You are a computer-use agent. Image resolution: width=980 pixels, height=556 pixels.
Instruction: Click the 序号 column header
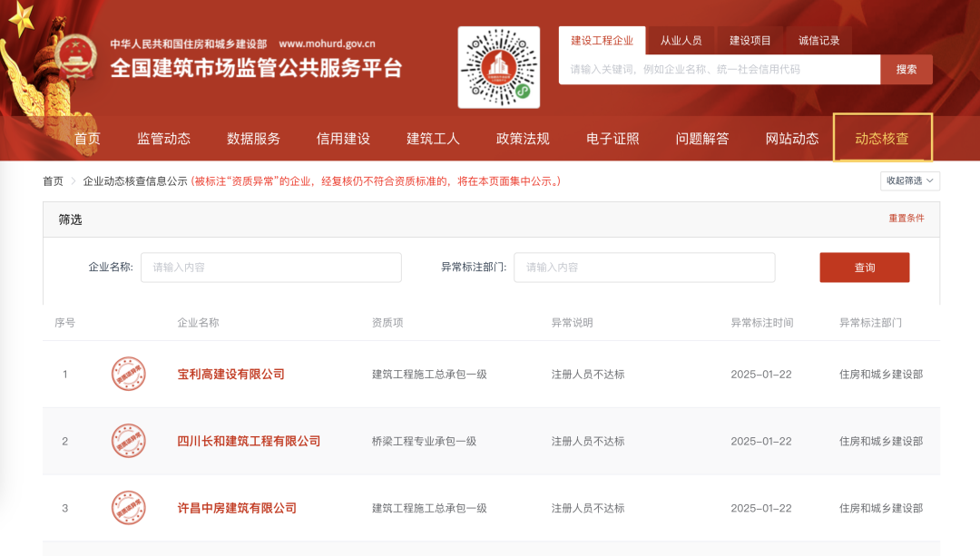[65, 323]
